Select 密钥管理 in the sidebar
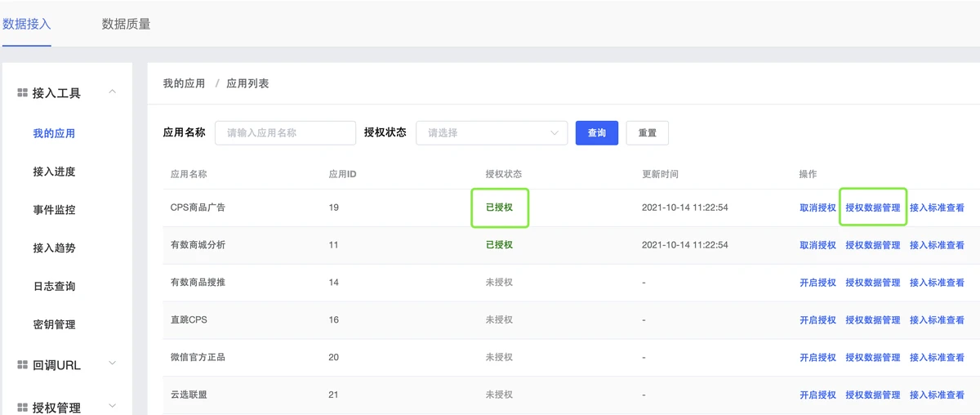980x415 pixels. 54,324
